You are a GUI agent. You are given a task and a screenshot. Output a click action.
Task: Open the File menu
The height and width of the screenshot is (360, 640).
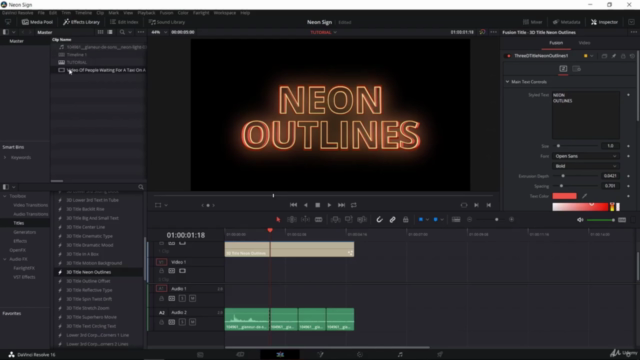click(41, 13)
